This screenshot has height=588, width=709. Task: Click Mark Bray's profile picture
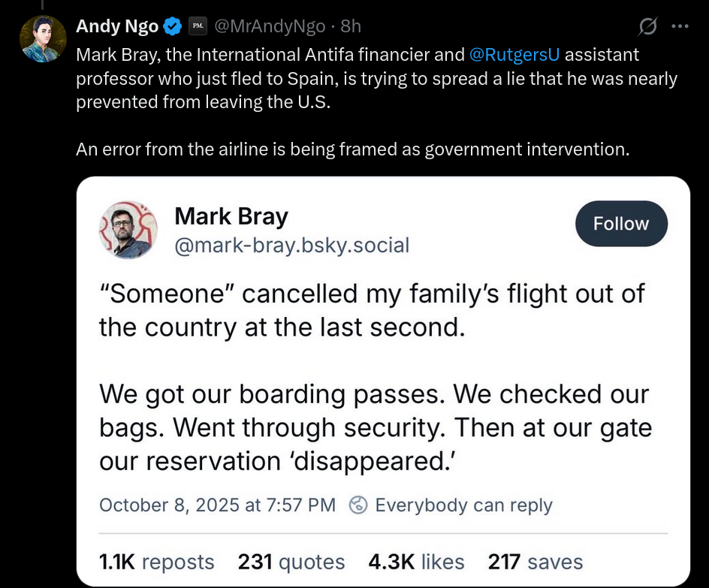(x=125, y=231)
